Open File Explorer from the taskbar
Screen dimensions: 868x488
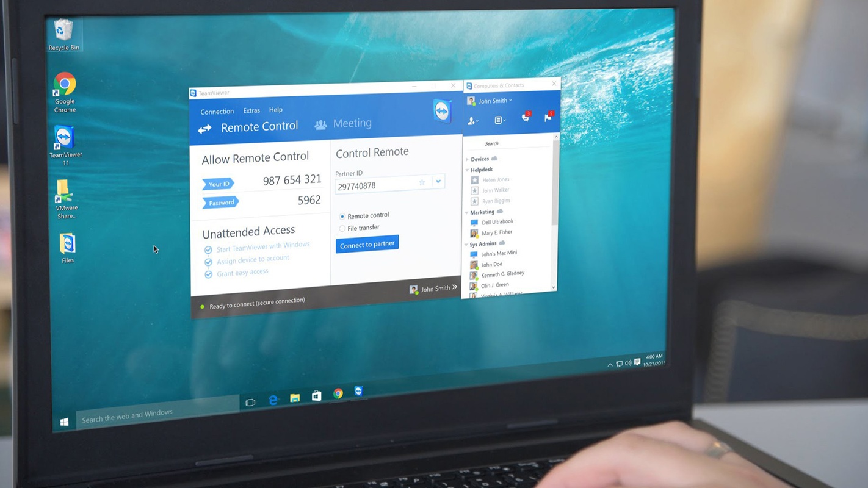click(x=295, y=398)
